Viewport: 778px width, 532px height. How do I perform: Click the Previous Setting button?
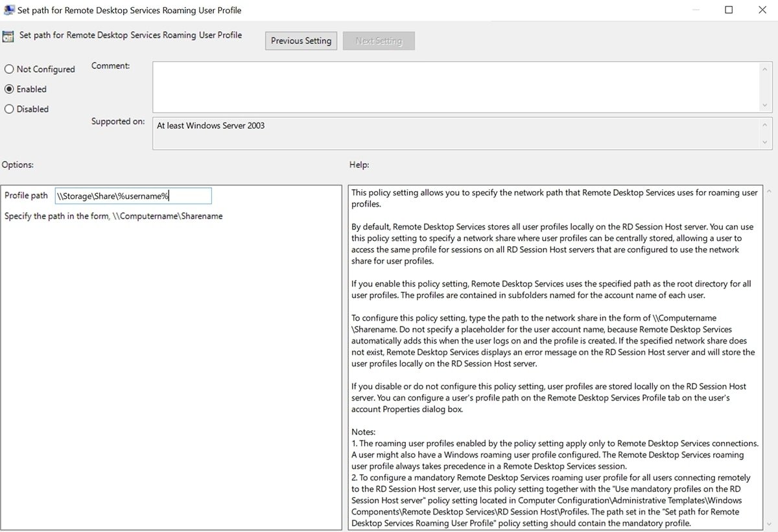point(301,40)
